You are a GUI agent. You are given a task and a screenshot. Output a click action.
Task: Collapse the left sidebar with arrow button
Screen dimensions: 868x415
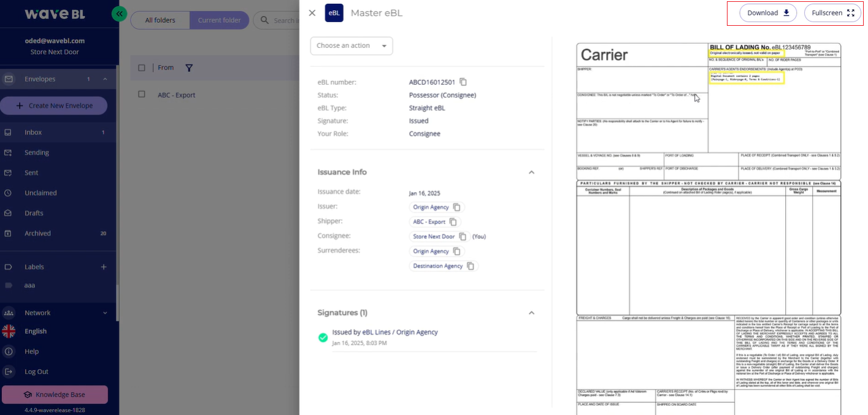120,14
